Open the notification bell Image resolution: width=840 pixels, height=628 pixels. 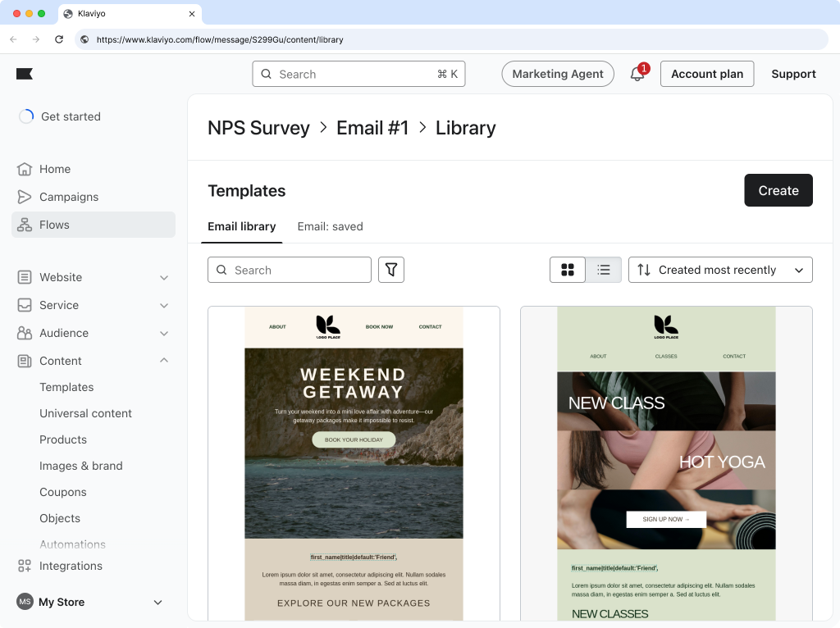tap(637, 74)
